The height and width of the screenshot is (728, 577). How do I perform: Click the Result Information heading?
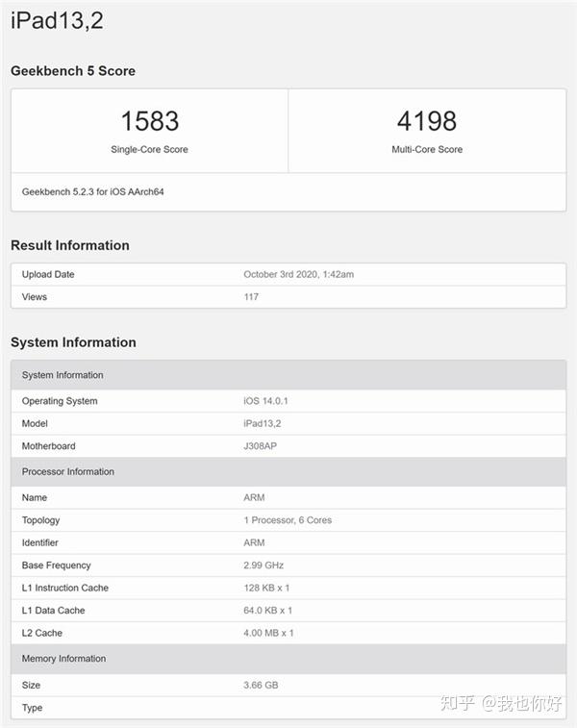point(70,245)
